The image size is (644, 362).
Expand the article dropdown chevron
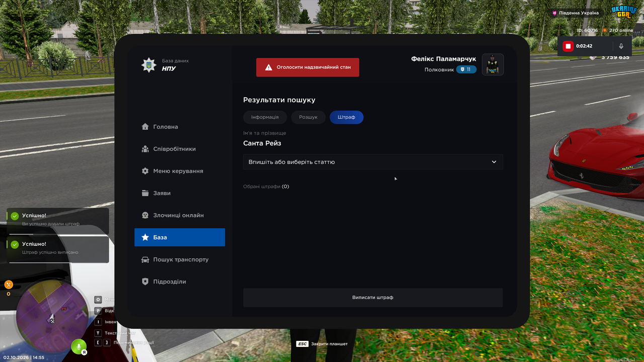[494, 162]
